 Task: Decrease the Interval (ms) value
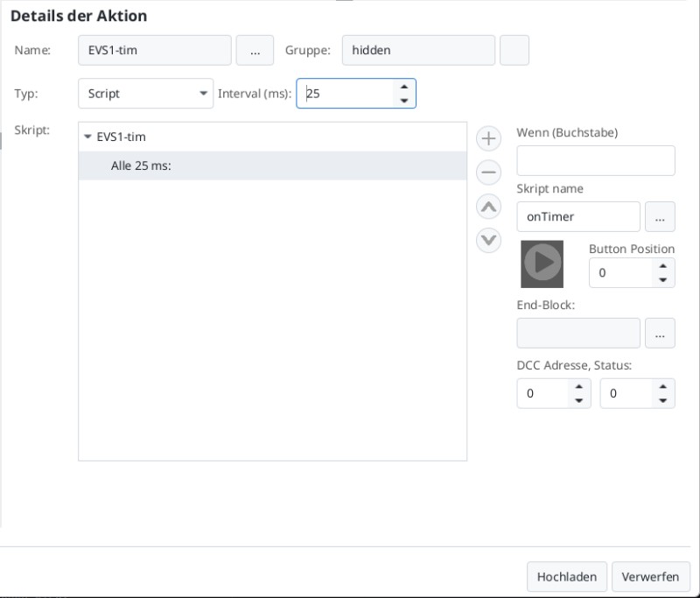[404, 101]
